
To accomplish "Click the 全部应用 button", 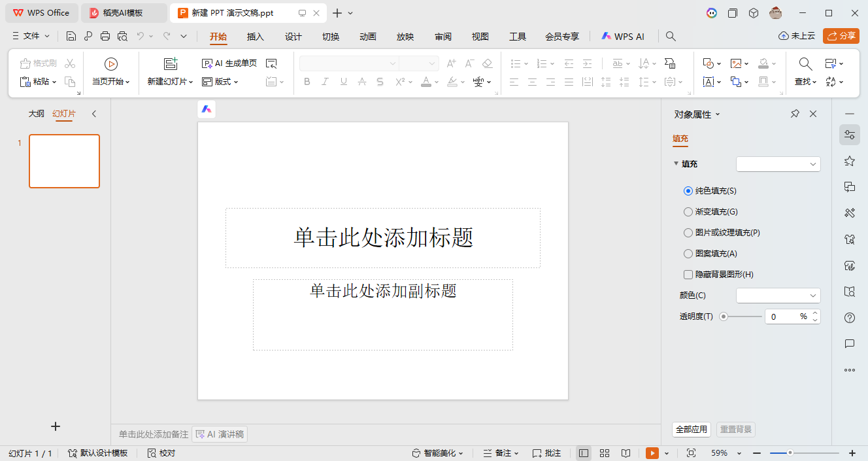I will (x=691, y=429).
